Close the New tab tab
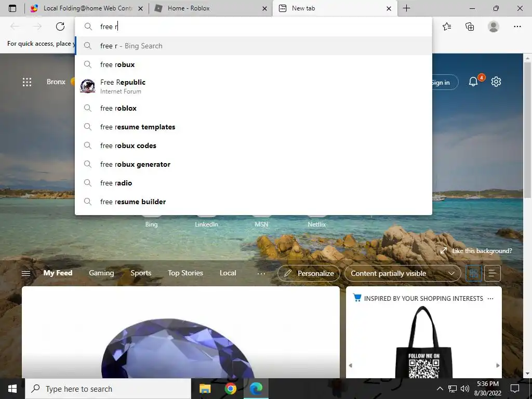The height and width of the screenshot is (399, 532). pyautogui.click(x=389, y=8)
